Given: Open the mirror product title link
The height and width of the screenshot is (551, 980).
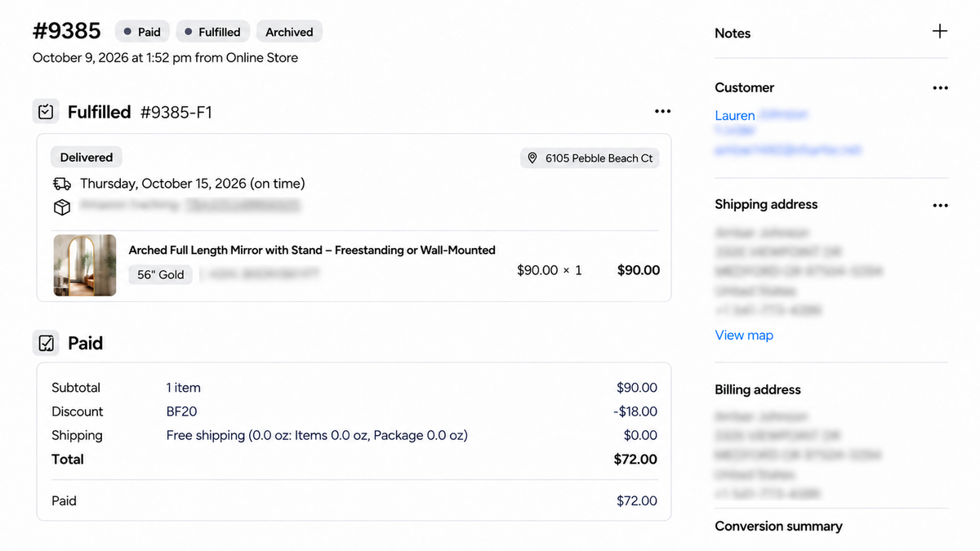Looking at the screenshot, I should point(312,250).
